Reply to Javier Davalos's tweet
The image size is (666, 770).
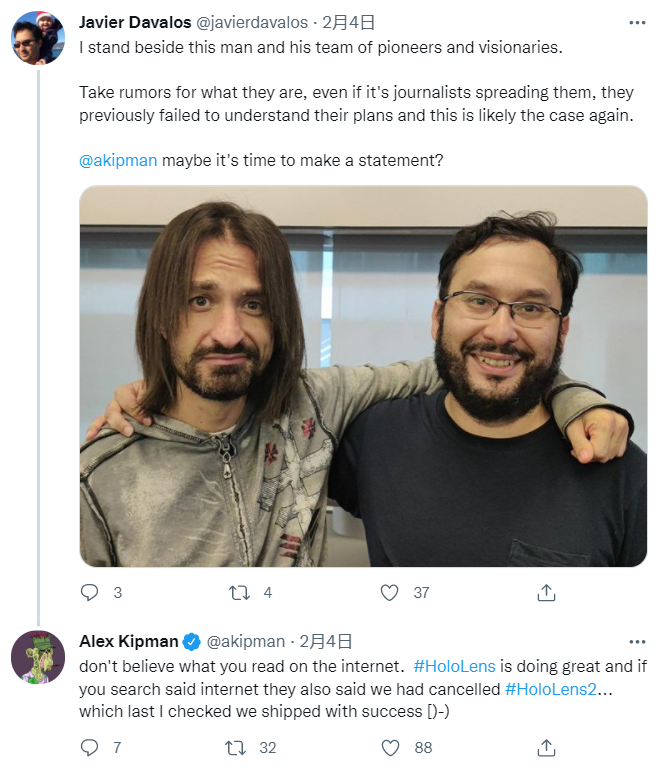[x=90, y=593]
